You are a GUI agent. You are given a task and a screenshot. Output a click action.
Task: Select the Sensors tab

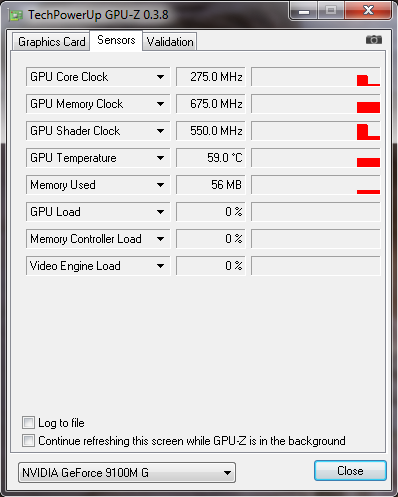pos(116,40)
